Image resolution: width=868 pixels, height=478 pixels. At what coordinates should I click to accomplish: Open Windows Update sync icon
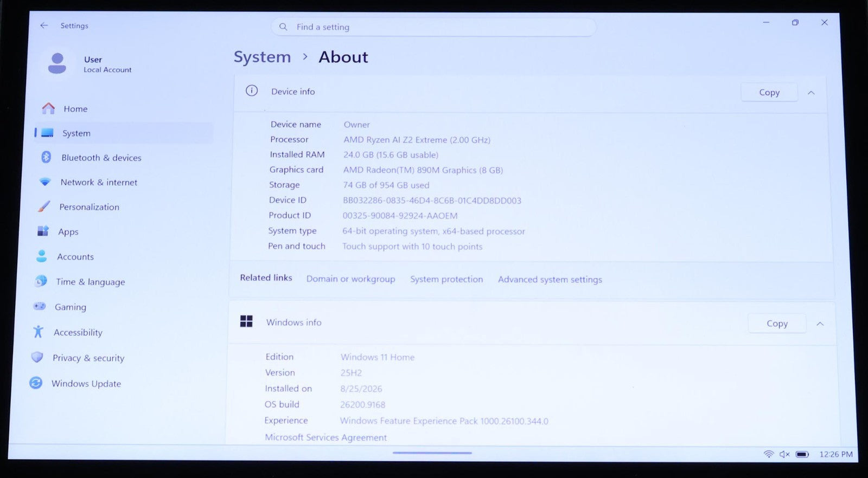pyautogui.click(x=36, y=383)
